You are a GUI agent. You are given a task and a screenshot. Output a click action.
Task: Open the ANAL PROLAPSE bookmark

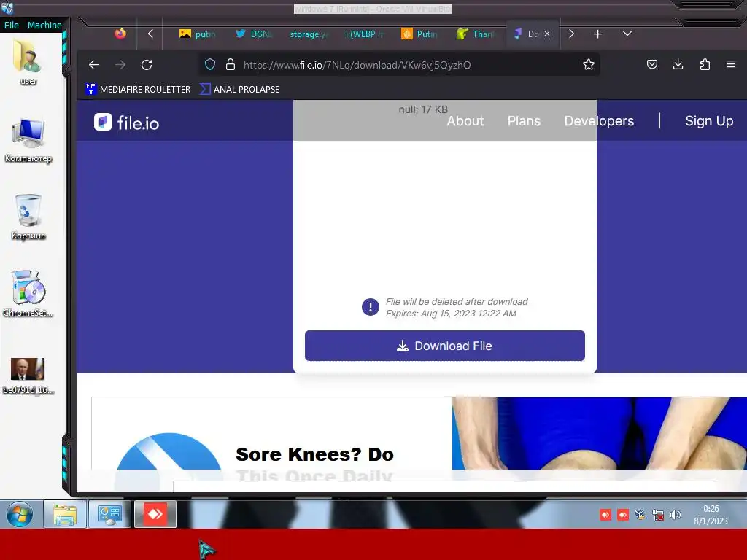pos(239,89)
